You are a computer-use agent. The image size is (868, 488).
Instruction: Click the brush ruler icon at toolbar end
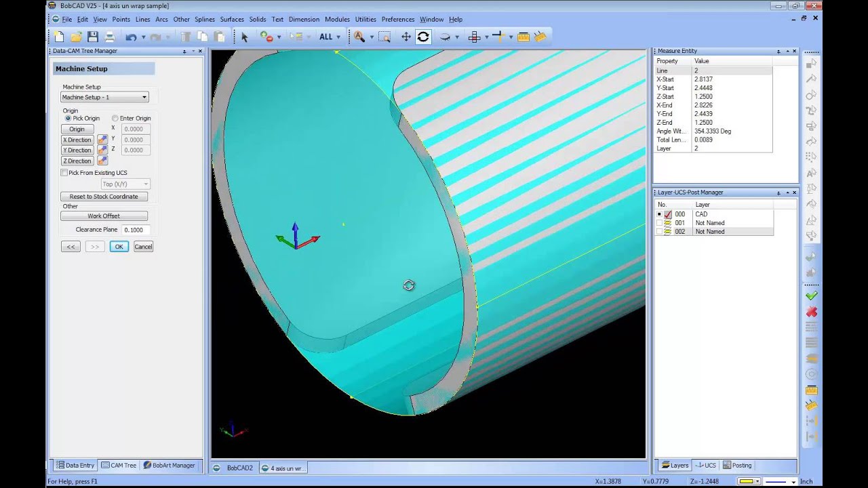(x=540, y=37)
